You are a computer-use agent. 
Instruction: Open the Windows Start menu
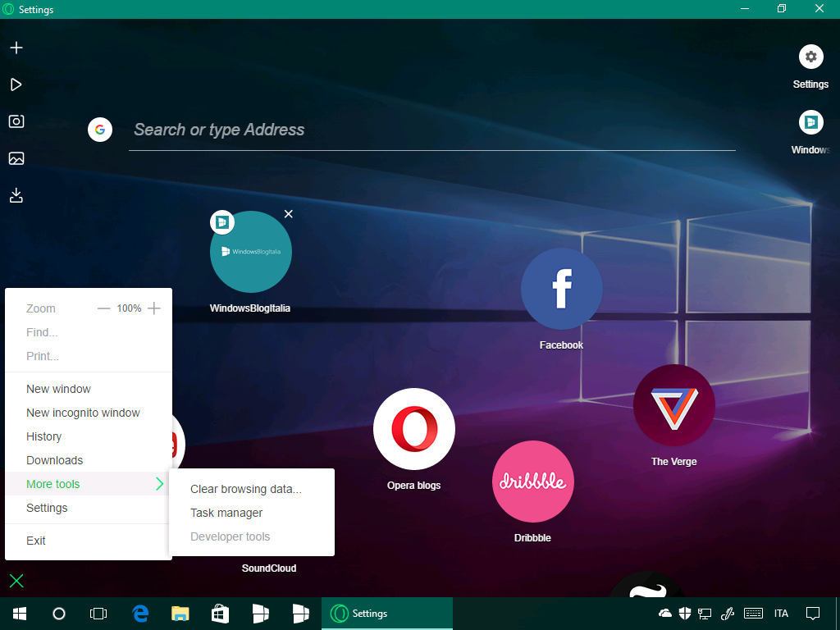[x=20, y=614]
